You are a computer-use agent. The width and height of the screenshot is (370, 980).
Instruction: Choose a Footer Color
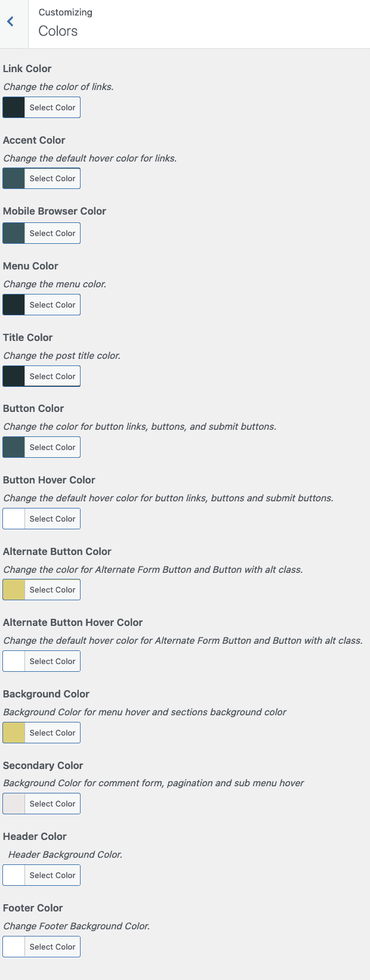[52, 946]
